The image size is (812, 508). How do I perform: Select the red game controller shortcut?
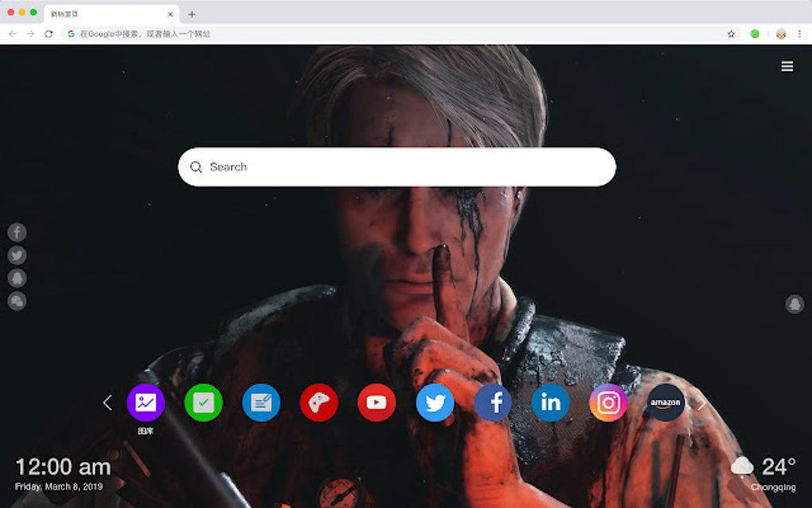tap(318, 403)
